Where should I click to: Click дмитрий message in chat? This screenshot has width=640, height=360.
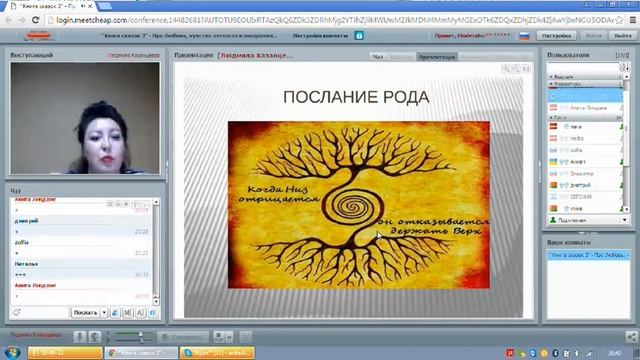tap(82, 226)
